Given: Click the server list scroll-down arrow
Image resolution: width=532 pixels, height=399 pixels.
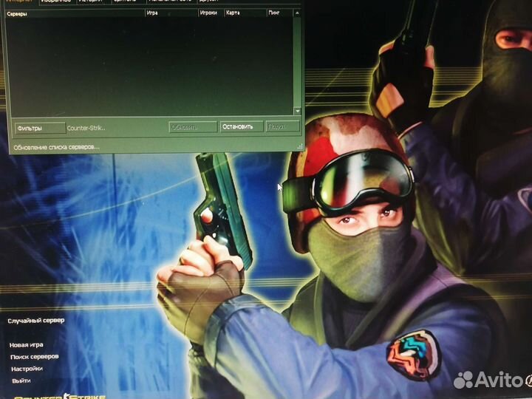Looking at the screenshot, I should [297, 111].
